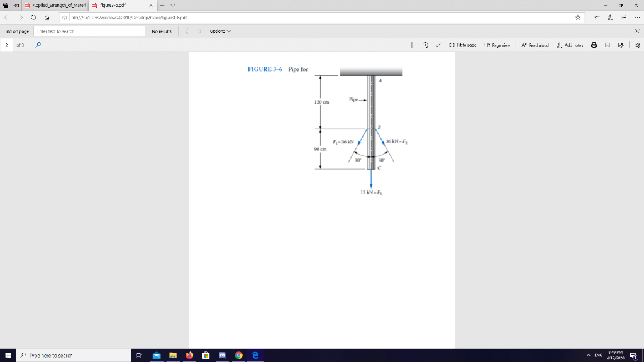Set these tabs aside
644x362 pixels.
pos(16,5)
